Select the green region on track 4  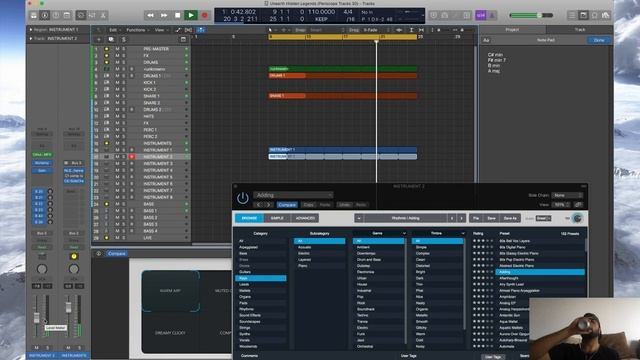343,69
